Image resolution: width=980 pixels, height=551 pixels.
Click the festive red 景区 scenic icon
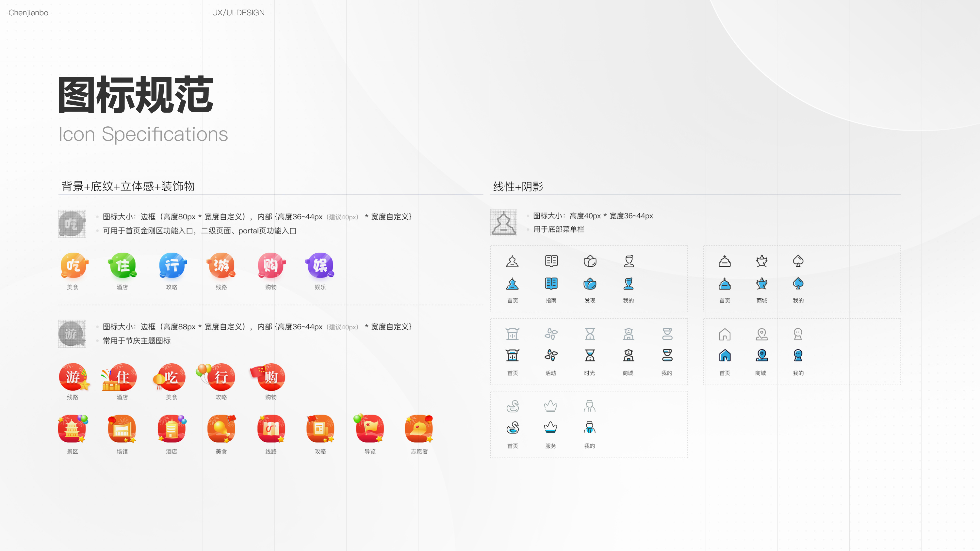(72, 429)
